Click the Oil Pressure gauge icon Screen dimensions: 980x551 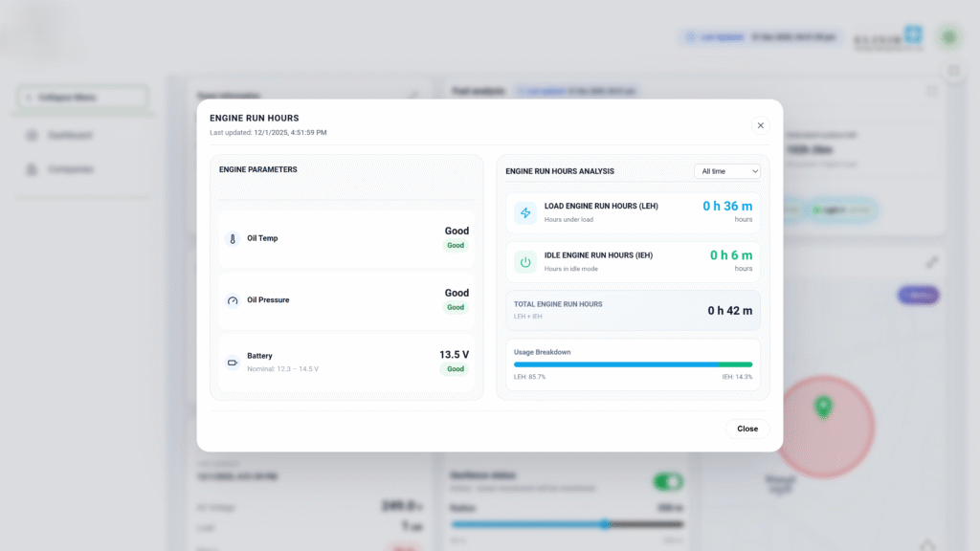point(233,300)
